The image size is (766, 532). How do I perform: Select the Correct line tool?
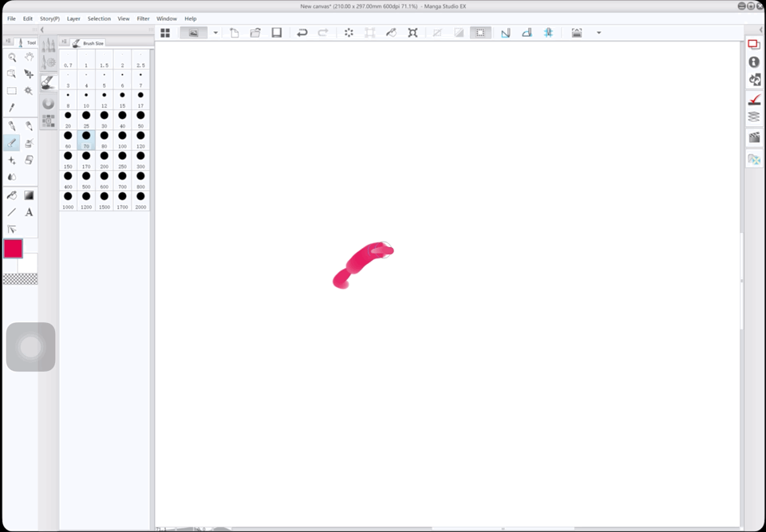tap(12, 229)
